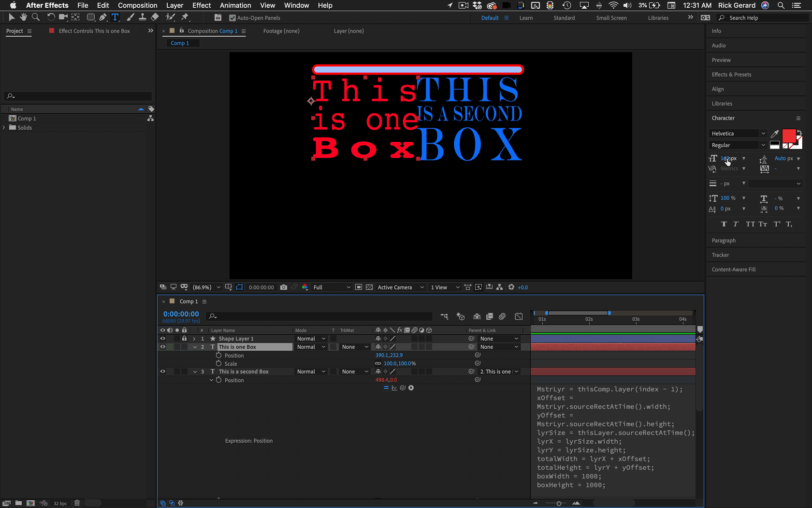Expand the Solids folder
This screenshot has height=508, width=812.
pyautogui.click(x=4, y=128)
